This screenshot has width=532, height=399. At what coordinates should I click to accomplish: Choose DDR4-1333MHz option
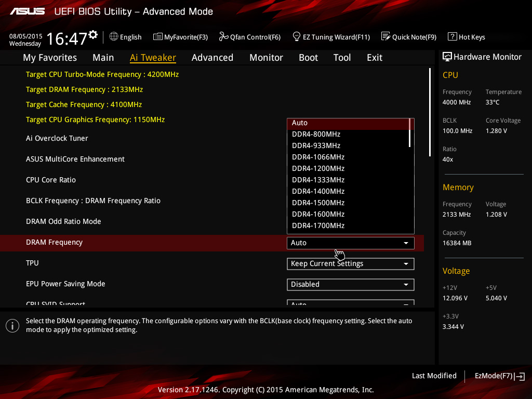[x=318, y=180]
